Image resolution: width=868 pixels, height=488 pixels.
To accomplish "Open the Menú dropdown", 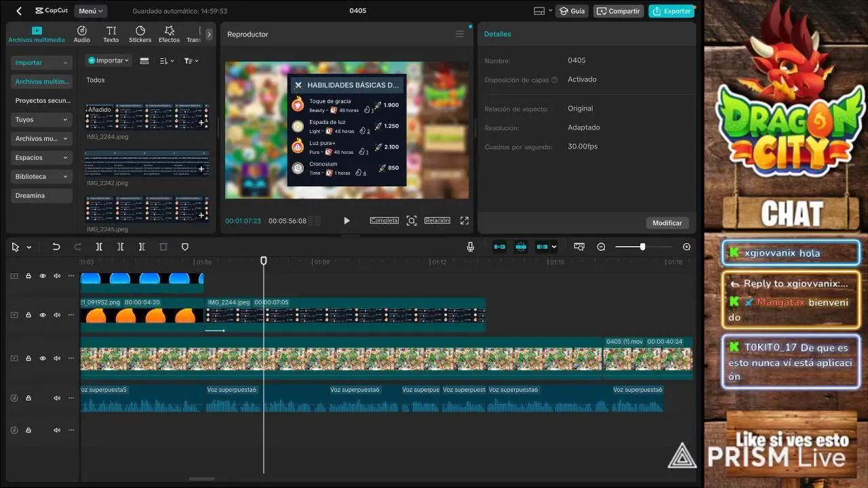I will point(91,11).
